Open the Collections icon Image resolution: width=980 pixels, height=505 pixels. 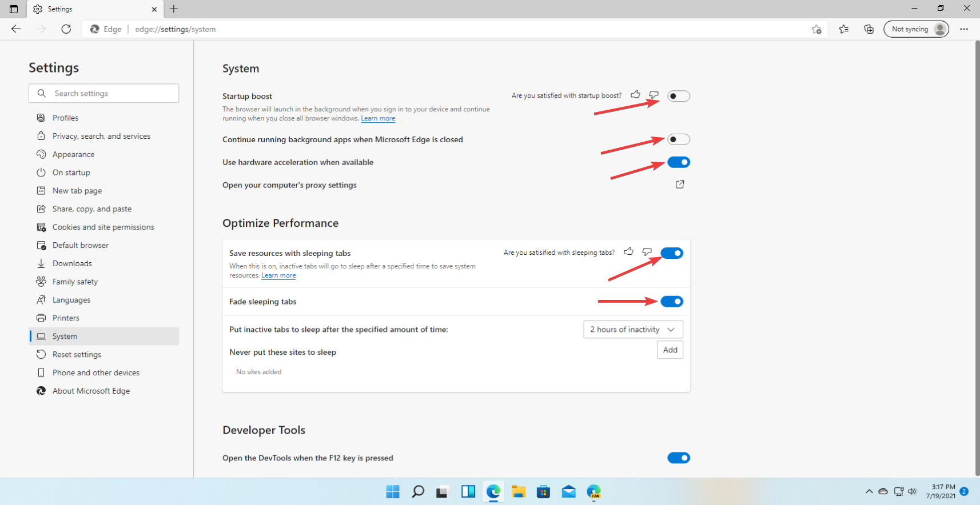point(869,29)
